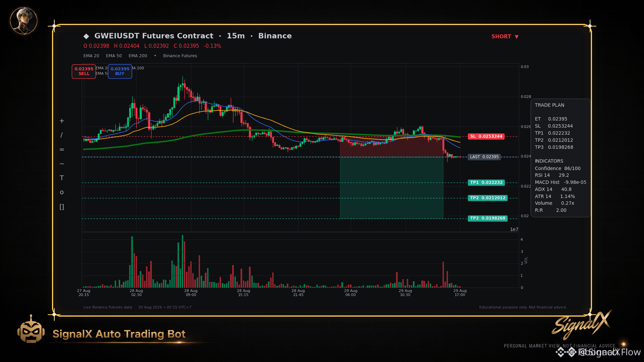Click the 29 Aug 10:30 time label
This screenshot has height=362, width=644.
point(405,293)
